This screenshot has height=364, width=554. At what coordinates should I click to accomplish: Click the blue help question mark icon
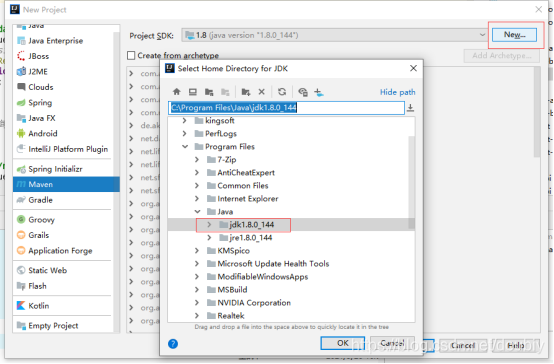coord(173,343)
